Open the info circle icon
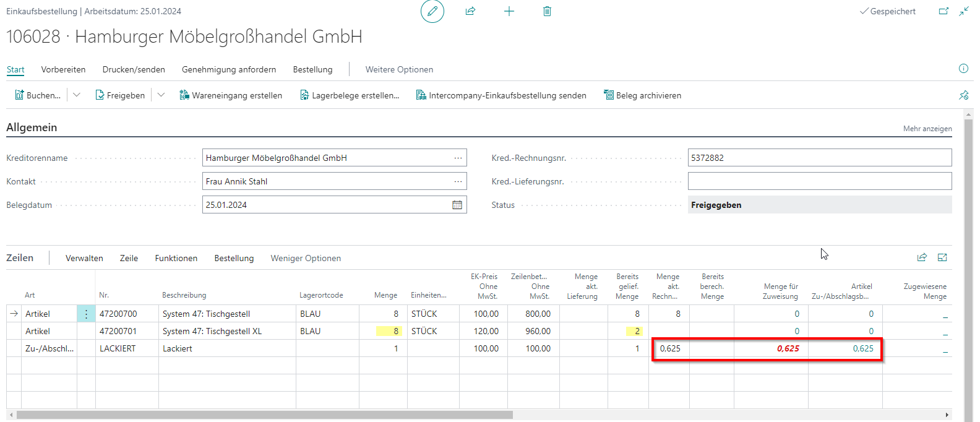The height and width of the screenshot is (422, 980). [x=963, y=69]
